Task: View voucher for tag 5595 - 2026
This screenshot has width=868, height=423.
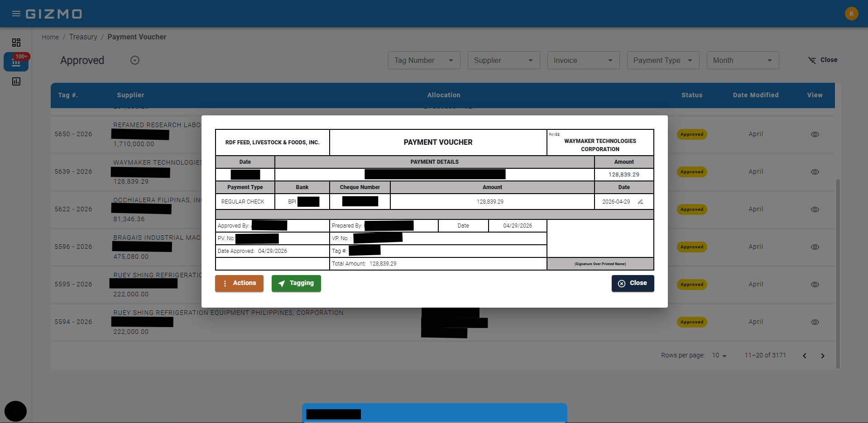Action: pyautogui.click(x=815, y=285)
